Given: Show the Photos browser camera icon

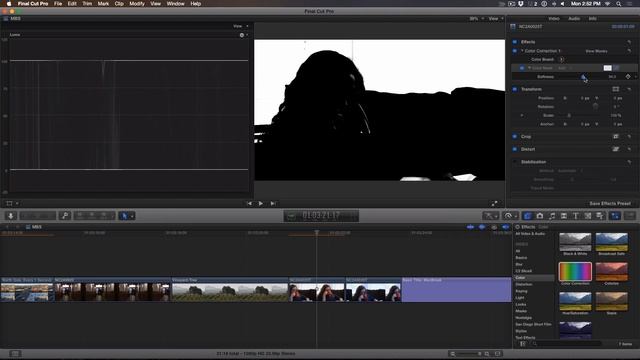Looking at the screenshot, I should (x=540, y=216).
